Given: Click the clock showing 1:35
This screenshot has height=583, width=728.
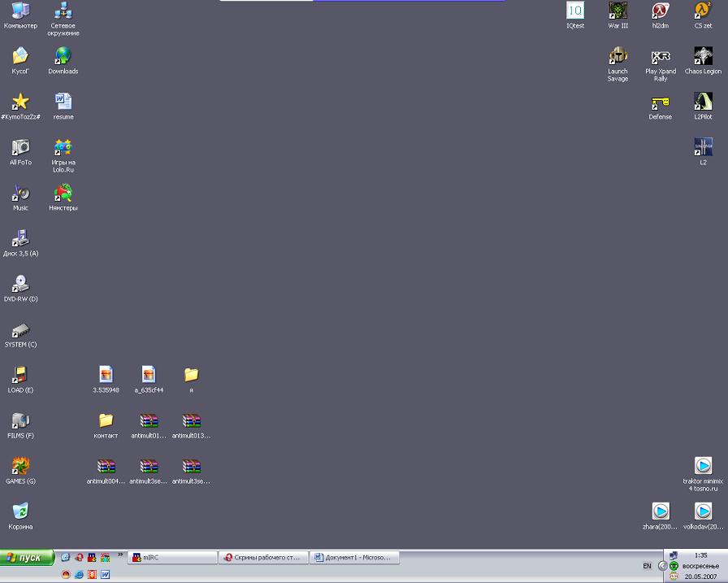Looking at the screenshot, I should [701, 555].
